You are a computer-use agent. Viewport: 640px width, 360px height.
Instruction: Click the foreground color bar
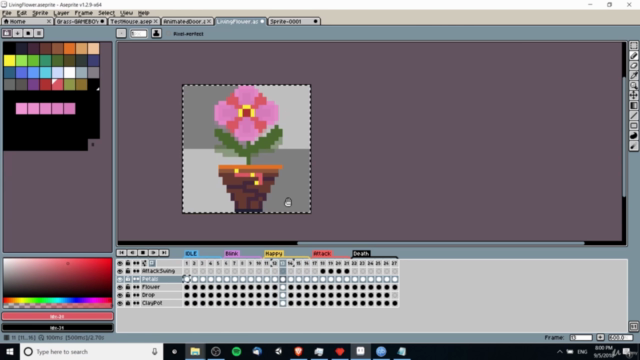(x=58, y=316)
